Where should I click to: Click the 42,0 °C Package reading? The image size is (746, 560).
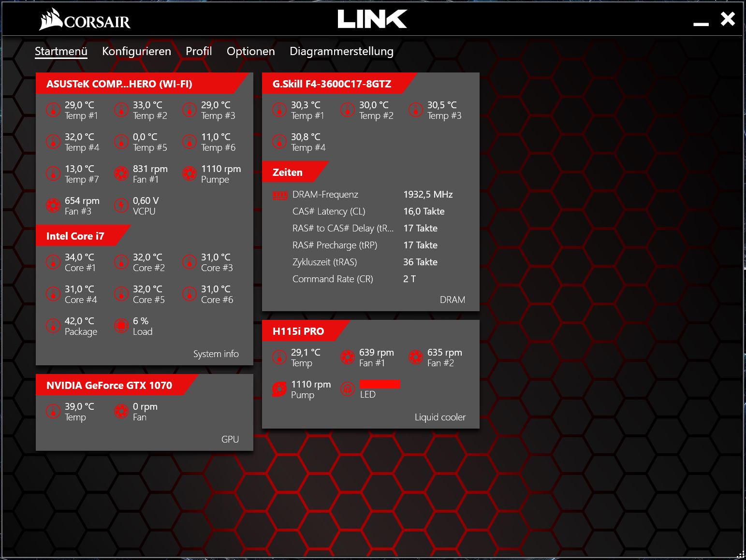[x=79, y=321]
